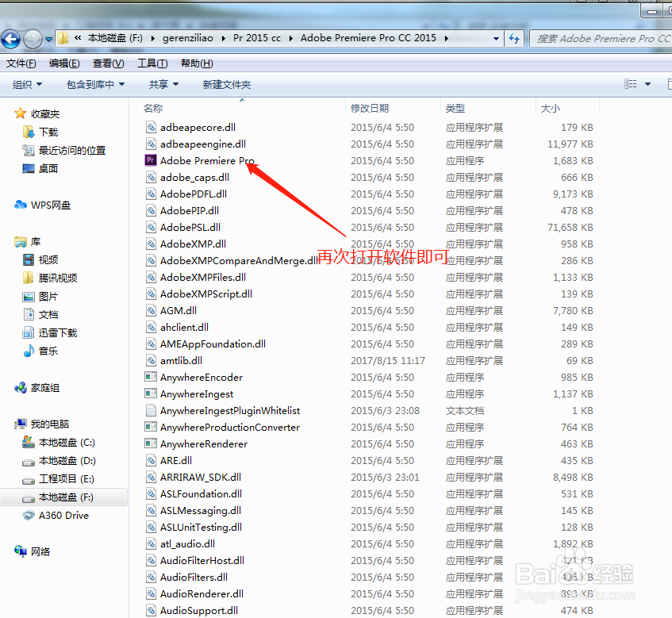Screen dimensions: 672x618
Task: Select the AdobePDFL.dll file icon
Action: tap(151, 194)
